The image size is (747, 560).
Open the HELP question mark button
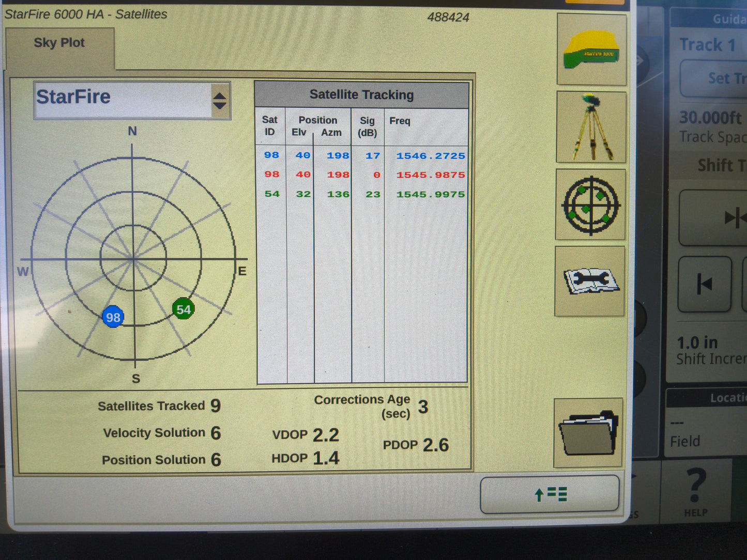[696, 491]
